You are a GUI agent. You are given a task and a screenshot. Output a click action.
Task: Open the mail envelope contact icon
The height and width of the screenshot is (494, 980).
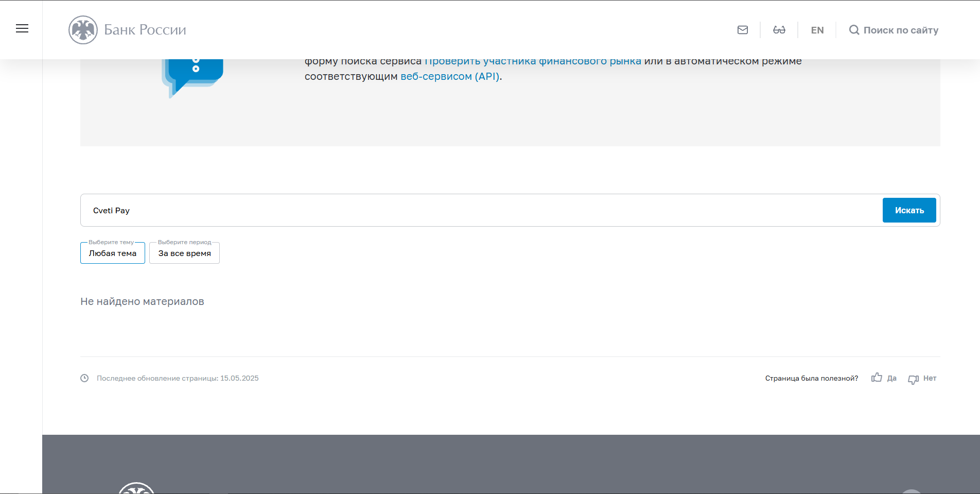[743, 30]
